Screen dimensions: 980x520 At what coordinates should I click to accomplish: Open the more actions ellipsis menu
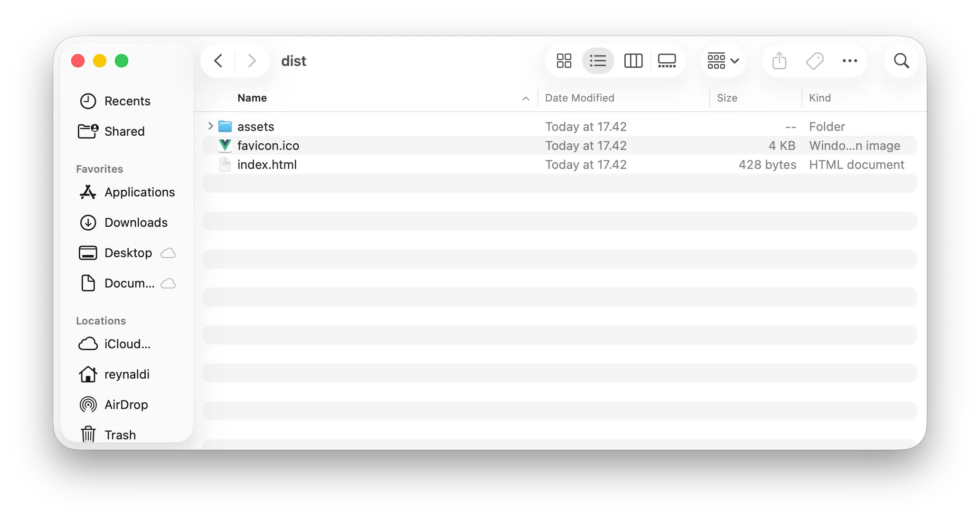849,61
